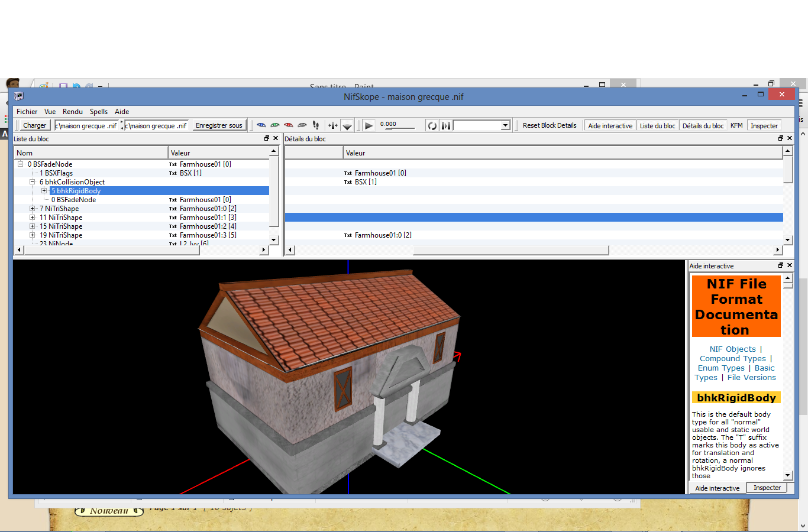Image resolution: width=808 pixels, height=532 pixels.
Task: Open the Vue menu
Action: tap(50, 111)
